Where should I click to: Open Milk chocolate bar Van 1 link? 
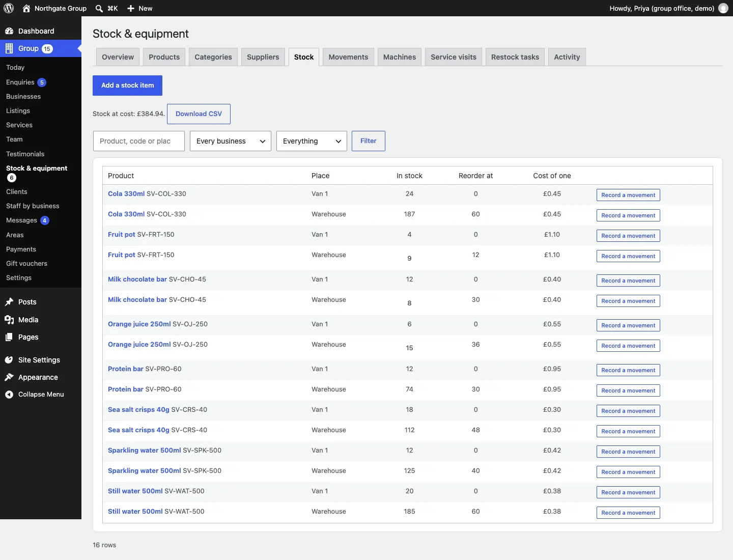137,279
